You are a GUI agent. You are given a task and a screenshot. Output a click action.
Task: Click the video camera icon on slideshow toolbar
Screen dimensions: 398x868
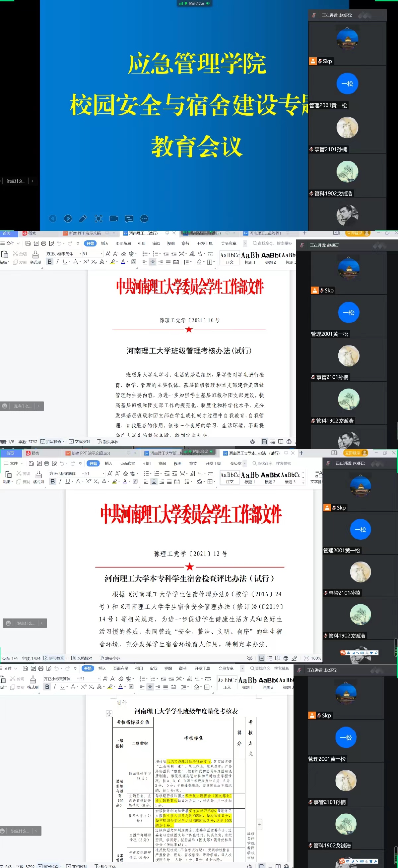click(x=114, y=219)
